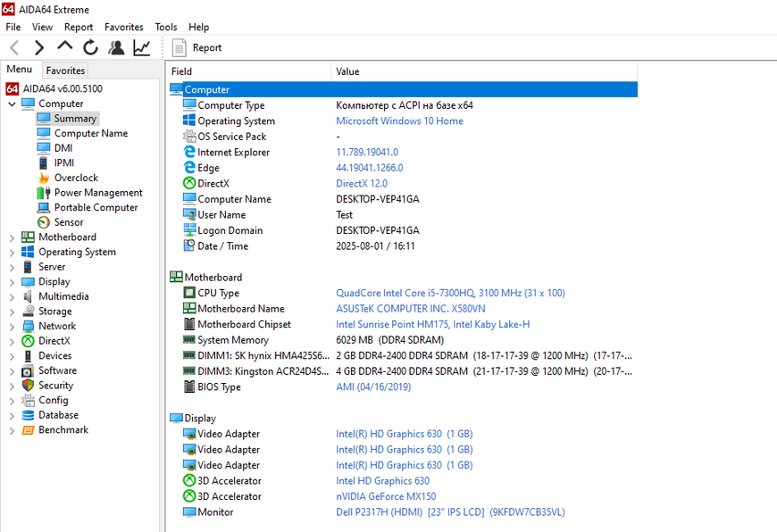Screen dimensions: 777x532
Task: Click the Security shield icon in tree
Action: click(x=28, y=386)
